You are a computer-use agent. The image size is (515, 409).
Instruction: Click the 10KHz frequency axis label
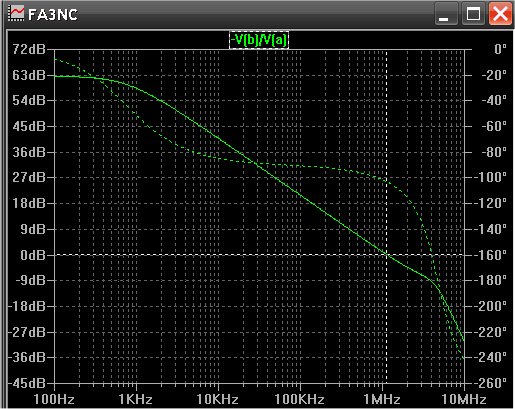(218, 399)
